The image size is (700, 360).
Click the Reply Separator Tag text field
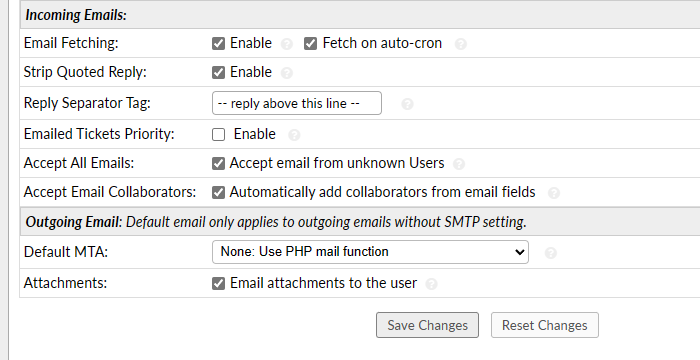click(297, 103)
